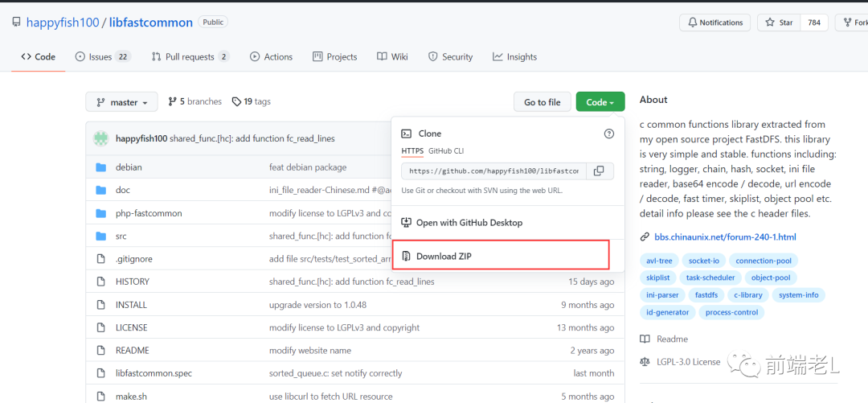
Task: Click the Clone help question mark icon
Action: click(609, 133)
